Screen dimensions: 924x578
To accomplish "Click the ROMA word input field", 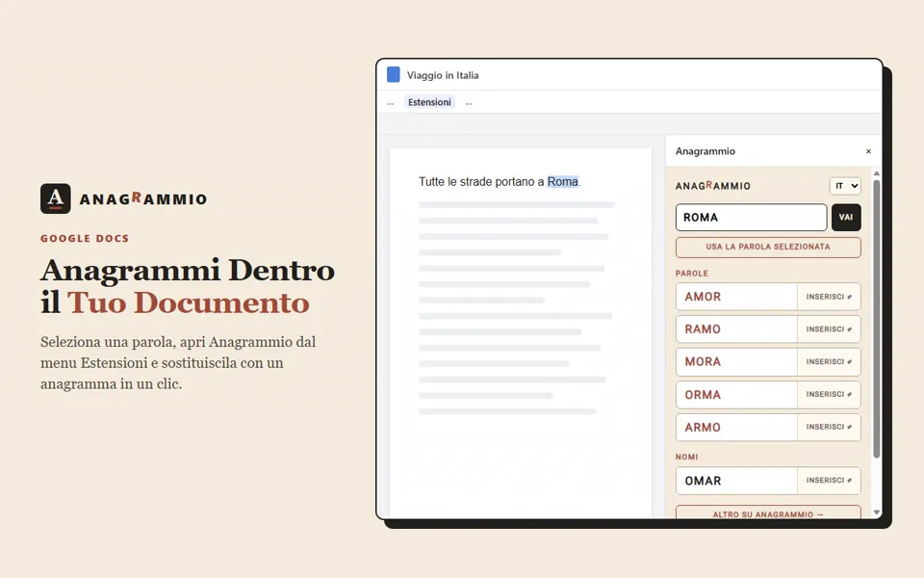I will click(752, 217).
